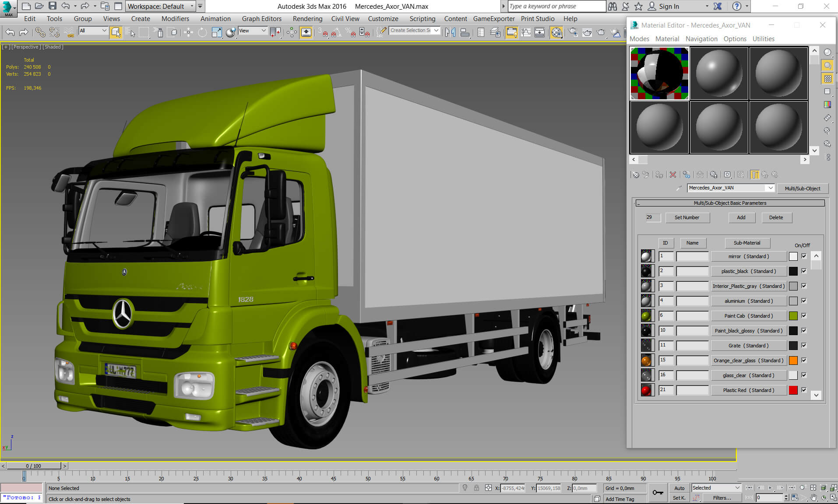Choose the Select and Scale tool

217,32
